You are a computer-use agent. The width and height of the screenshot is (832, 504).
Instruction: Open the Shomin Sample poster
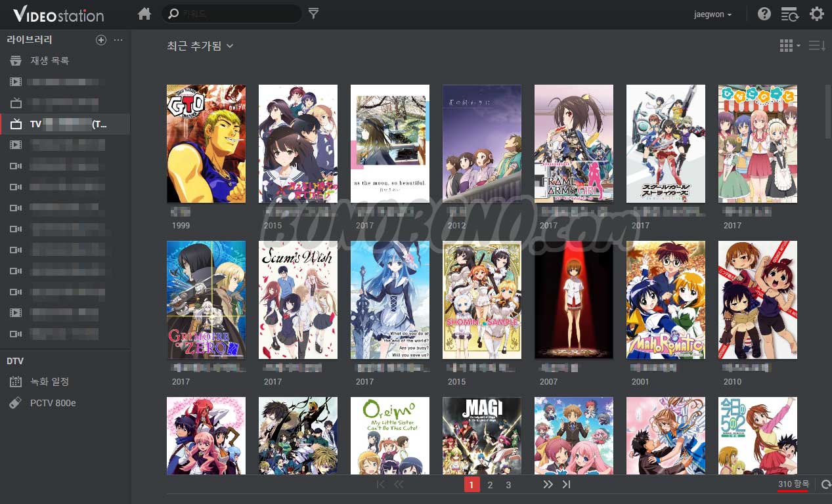[482, 300]
